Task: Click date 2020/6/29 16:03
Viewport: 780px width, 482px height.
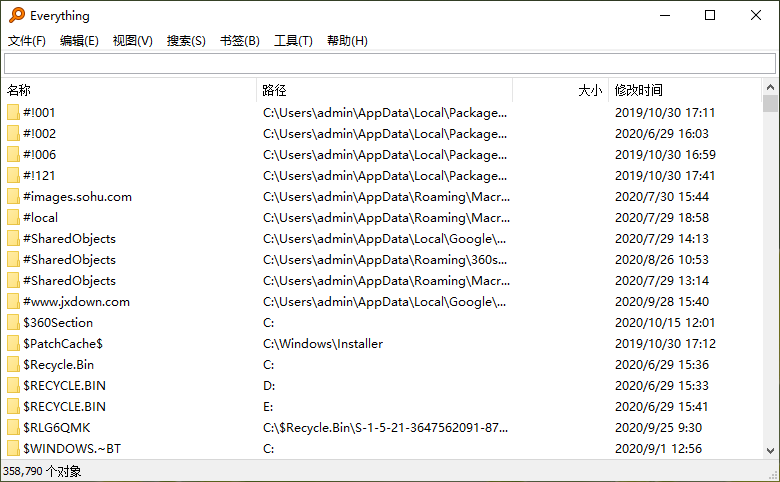Action: [x=662, y=134]
